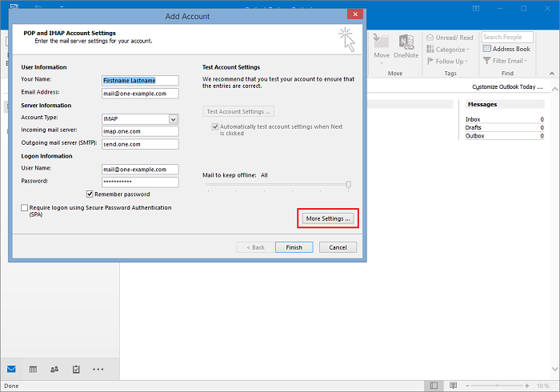Image resolution: width=560 pixels, height=392 pixels.
Task: Open the Filter Email dropdown
Action: tap(505, 61)
